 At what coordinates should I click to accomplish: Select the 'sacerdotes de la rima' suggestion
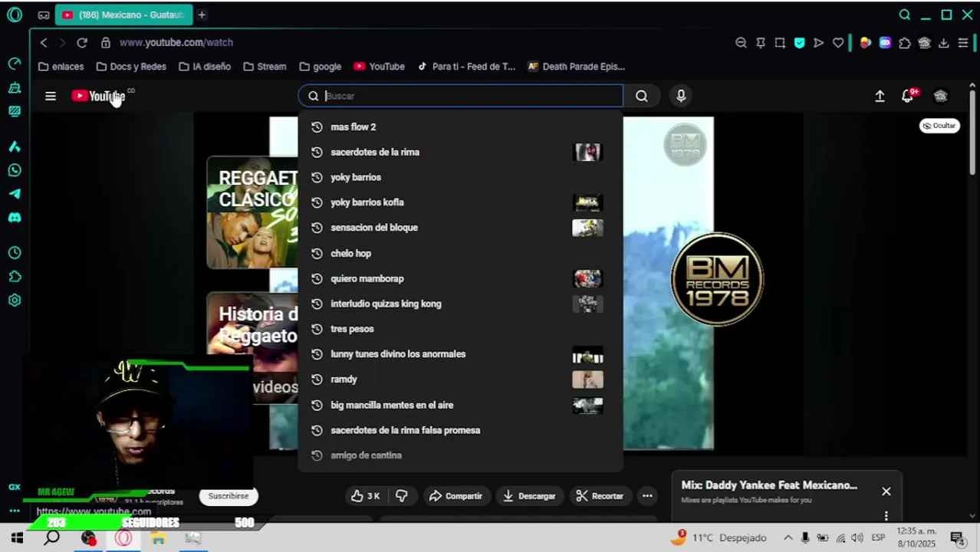click(461, 152)
